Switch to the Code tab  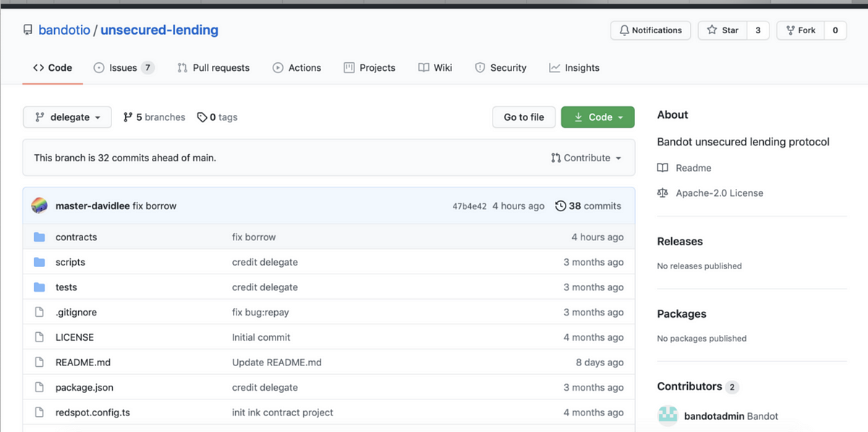pos(52,67)
